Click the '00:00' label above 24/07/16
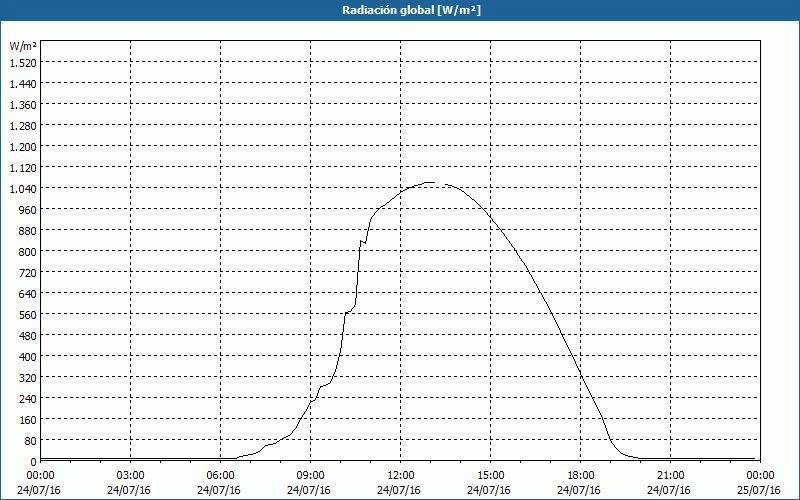 pyautogui.click(x=39, y=476)
